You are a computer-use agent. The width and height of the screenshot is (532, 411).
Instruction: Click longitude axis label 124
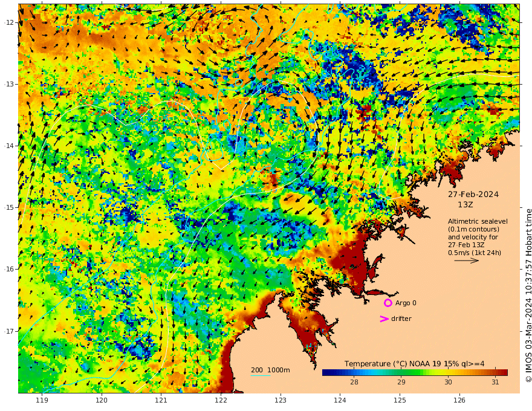click(340, 400)
